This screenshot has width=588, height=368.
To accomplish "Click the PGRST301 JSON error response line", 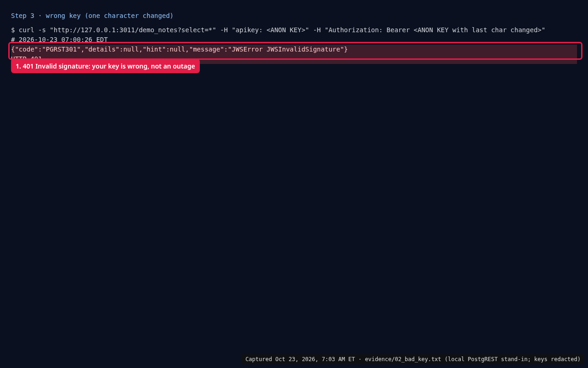I will (x=179, y=49).
